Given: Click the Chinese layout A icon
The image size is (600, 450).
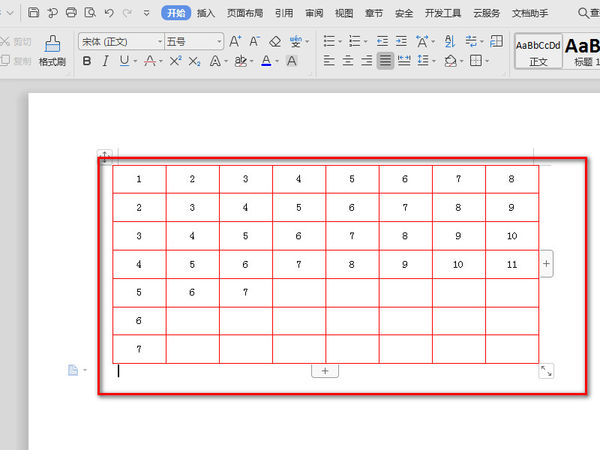Looking at the screenshot, I should pyautogui.click(x=422, y=41).
